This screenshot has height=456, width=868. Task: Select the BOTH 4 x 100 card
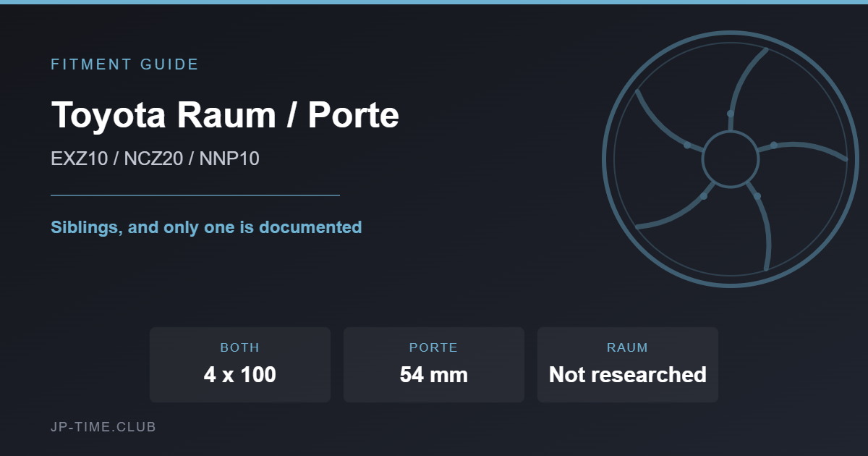coord(240,365)
